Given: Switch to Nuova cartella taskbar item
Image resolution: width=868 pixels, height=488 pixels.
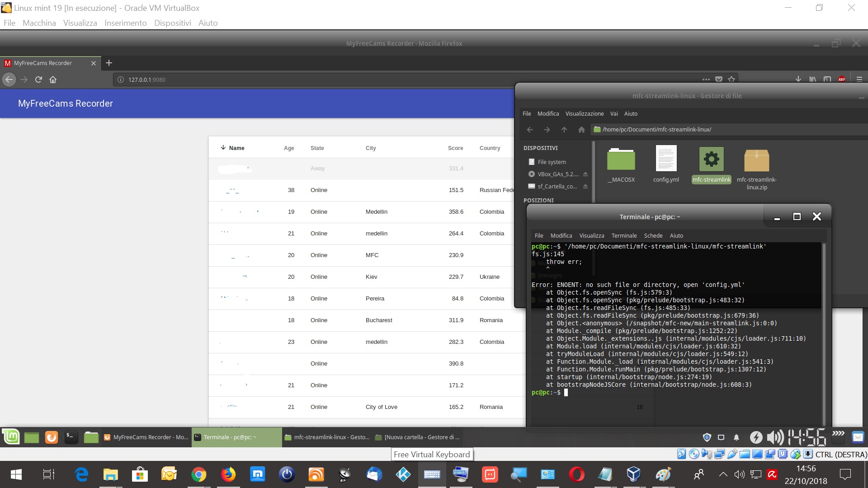Looking at the screenshot, I should click(418, 437).
